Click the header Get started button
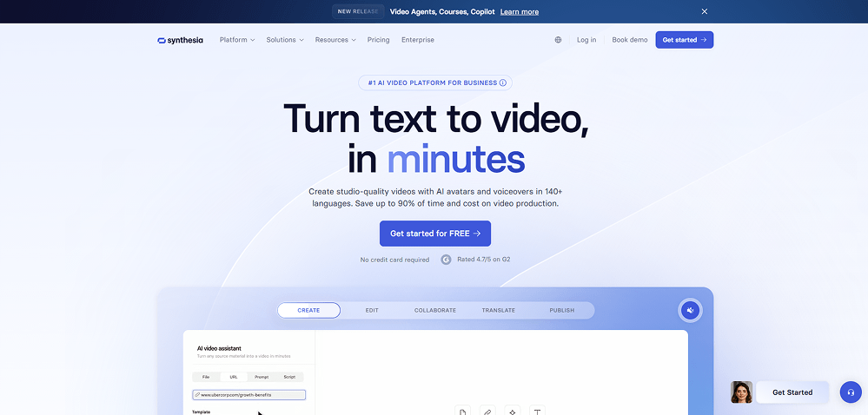This screenshot has height=415, width=868. click(684, 40)
